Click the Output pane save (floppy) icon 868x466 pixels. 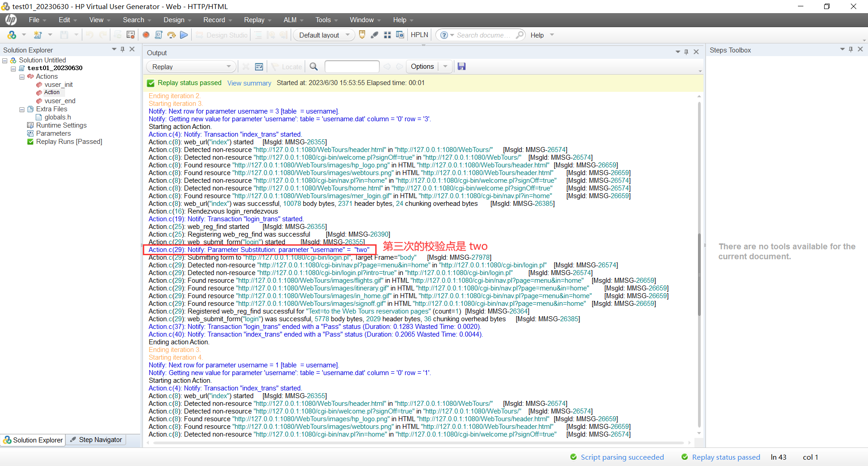pyautogui.click(x=462, y=67)
